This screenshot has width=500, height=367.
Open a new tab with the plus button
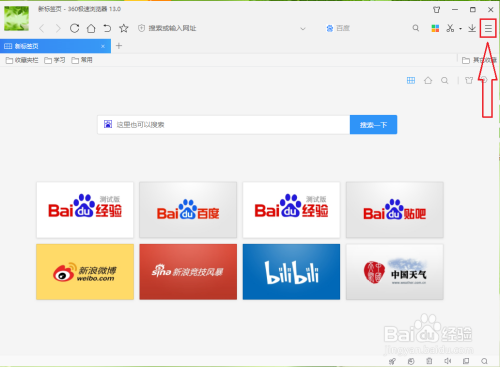(119, 46)
